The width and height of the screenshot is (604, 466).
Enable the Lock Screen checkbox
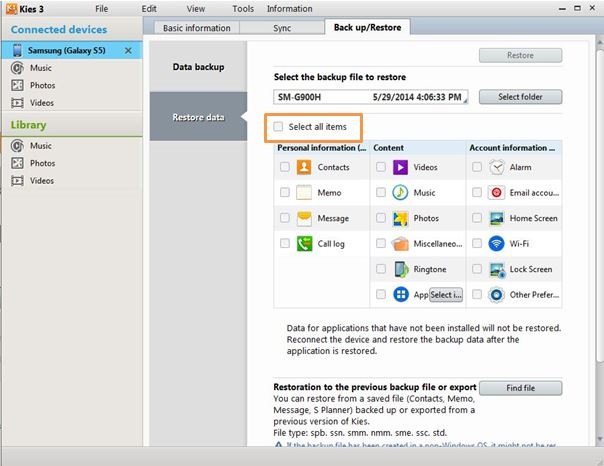click(477, 269)
